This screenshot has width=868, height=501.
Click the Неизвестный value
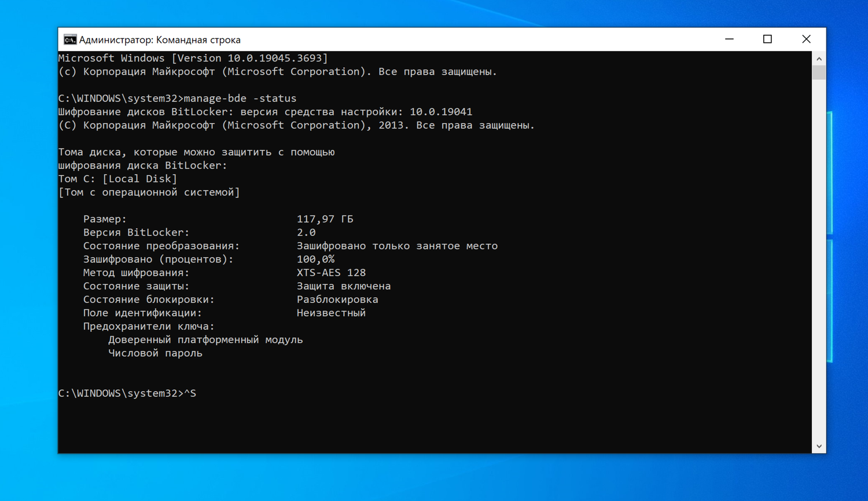point(331,313)
